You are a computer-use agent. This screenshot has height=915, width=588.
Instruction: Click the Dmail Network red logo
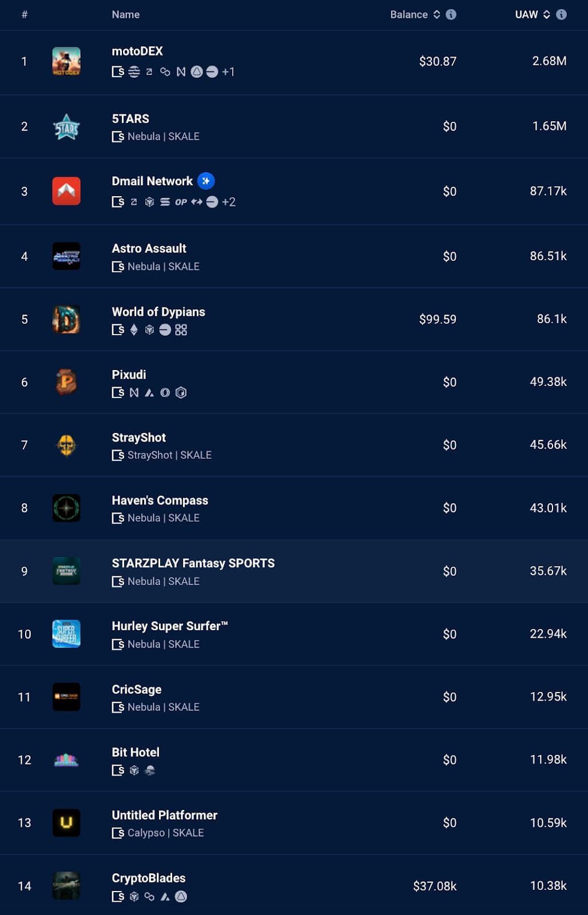click(x=66, y=191)
